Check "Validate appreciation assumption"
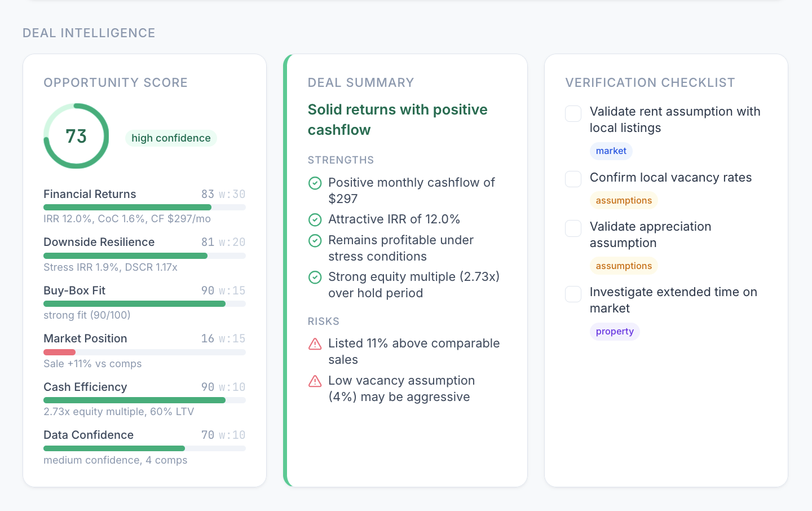This screenshot has width=812, height=511. [573, 228]
